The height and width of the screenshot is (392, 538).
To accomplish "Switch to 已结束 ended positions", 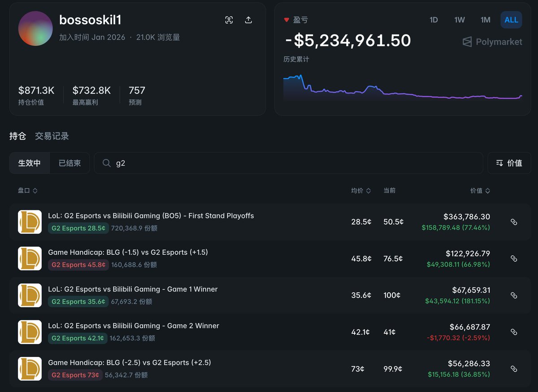I will click(x=70, y=163).
